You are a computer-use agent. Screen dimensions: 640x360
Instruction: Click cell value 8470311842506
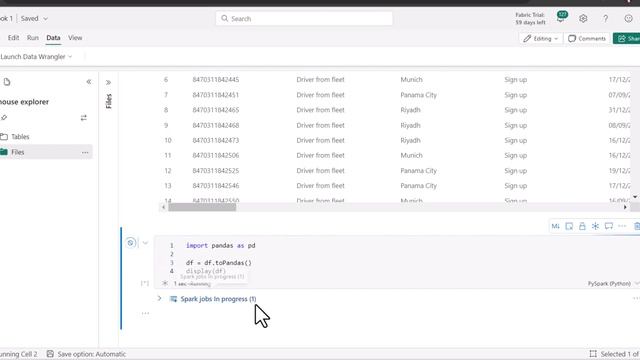point(216,156)
